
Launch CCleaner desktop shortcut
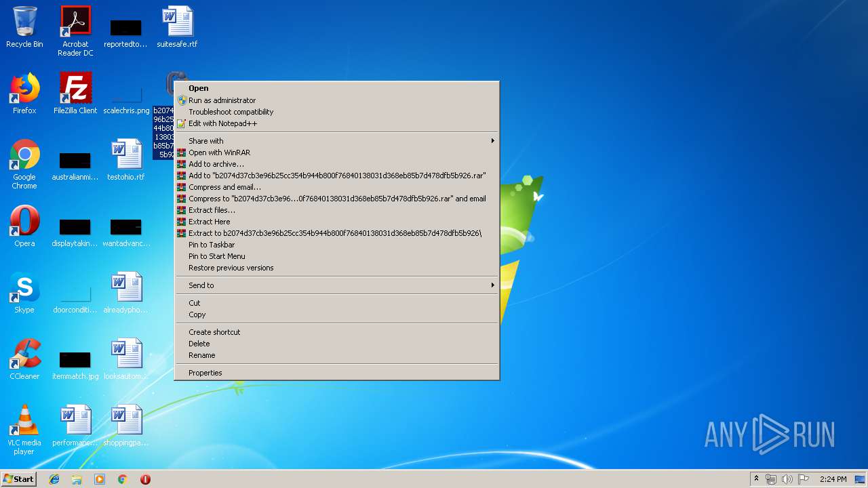click(24, 359)
